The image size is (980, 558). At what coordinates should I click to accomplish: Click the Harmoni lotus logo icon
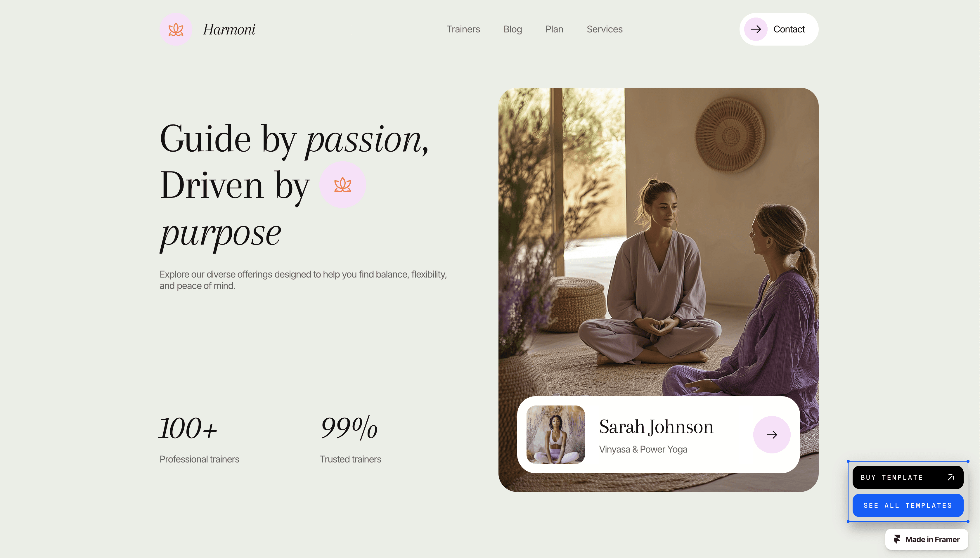point(176,29)
